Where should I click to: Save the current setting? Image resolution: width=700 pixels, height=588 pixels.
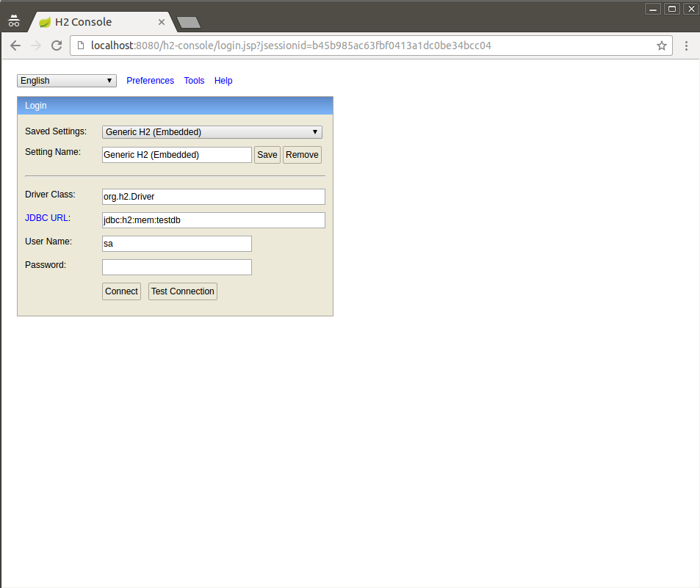(x=267, y=155)
